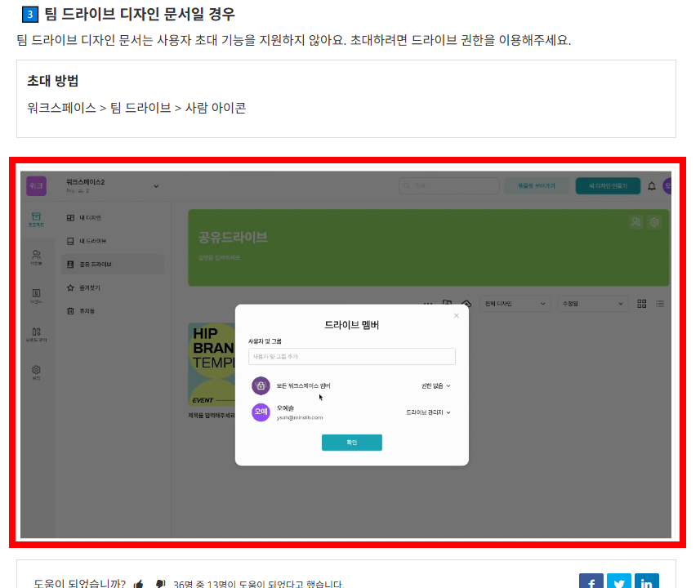Expand the 전체 디자인 filter dropdown
The width and height of the screenshot is (700, 588).
(x=514, y=304)
